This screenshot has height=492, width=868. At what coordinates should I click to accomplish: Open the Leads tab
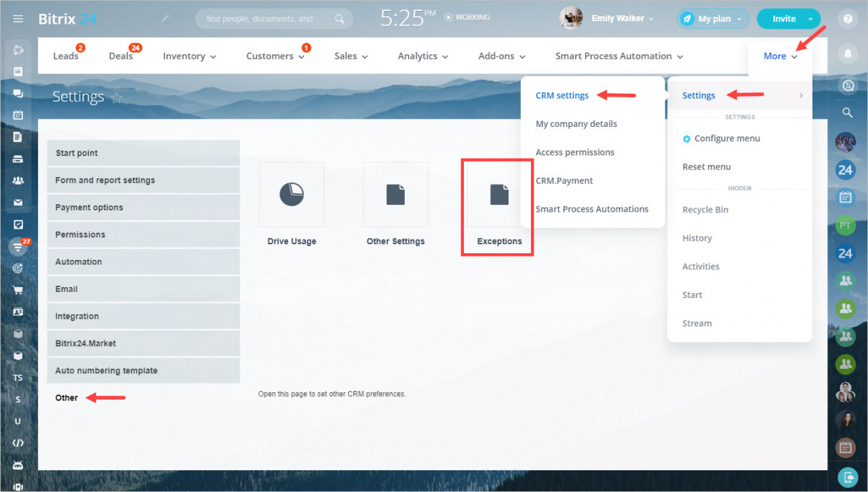click(x=66, y=56)
